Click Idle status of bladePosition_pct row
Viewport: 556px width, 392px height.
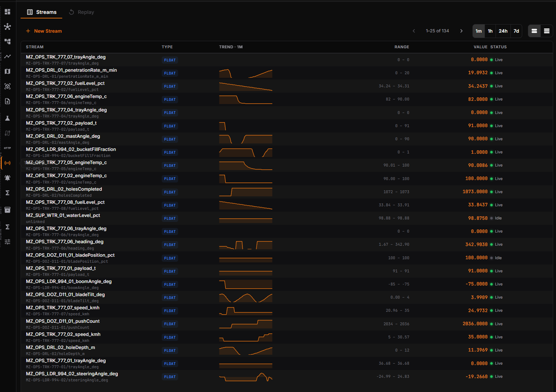click(x=496, y=258)
